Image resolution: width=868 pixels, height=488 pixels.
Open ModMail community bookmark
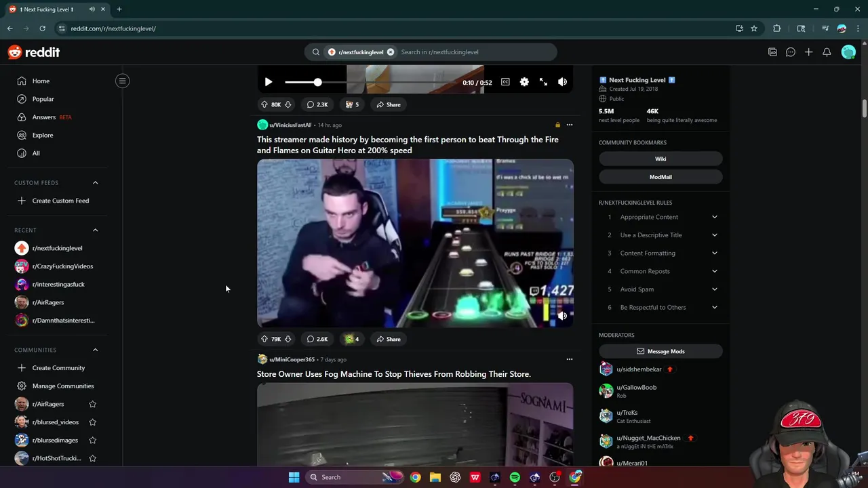(660, 177)
